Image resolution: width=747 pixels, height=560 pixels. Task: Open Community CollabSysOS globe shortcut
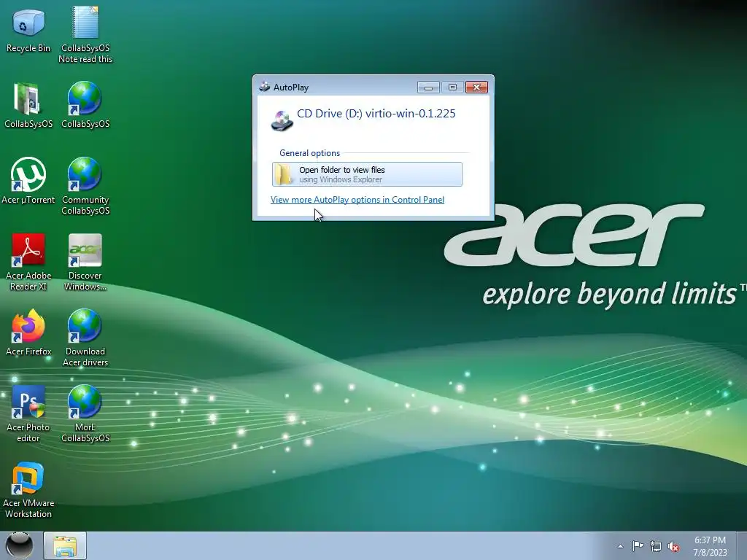pos(85,186)
